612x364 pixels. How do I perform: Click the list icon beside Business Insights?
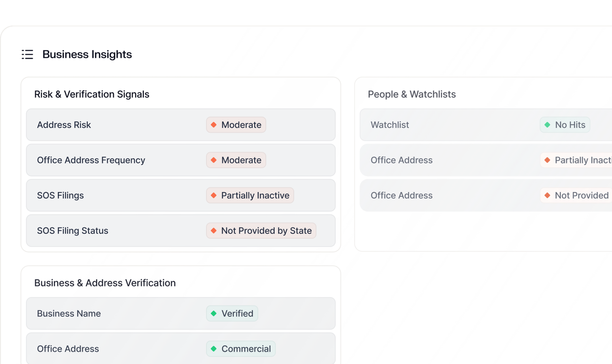(27, 54)
